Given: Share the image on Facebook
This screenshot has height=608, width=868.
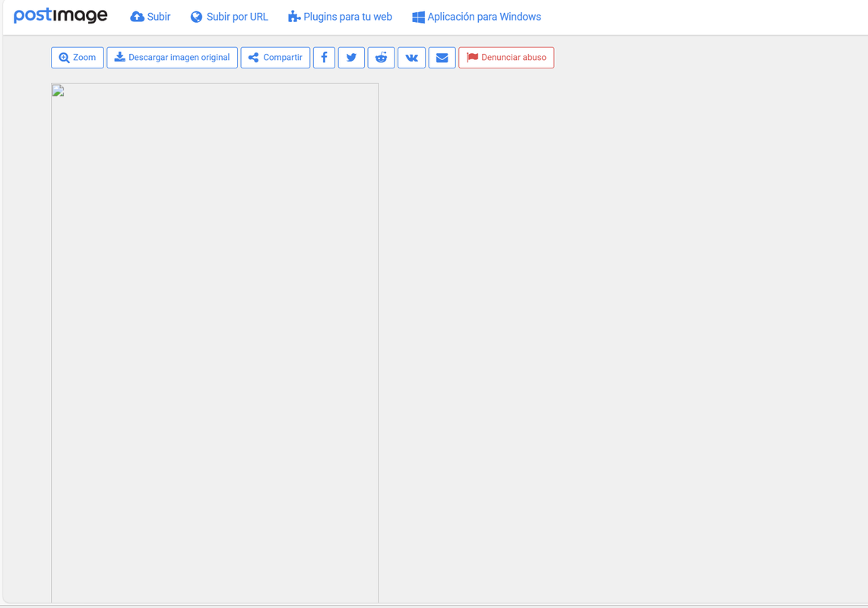Looking at the screenshot, I should [325, 58].
